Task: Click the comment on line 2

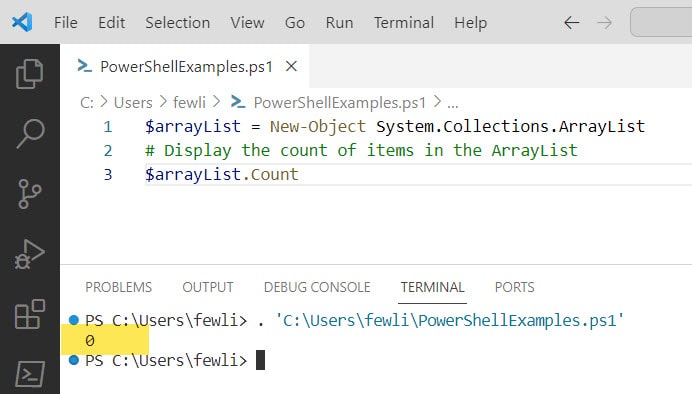Action: coord(361,150)
